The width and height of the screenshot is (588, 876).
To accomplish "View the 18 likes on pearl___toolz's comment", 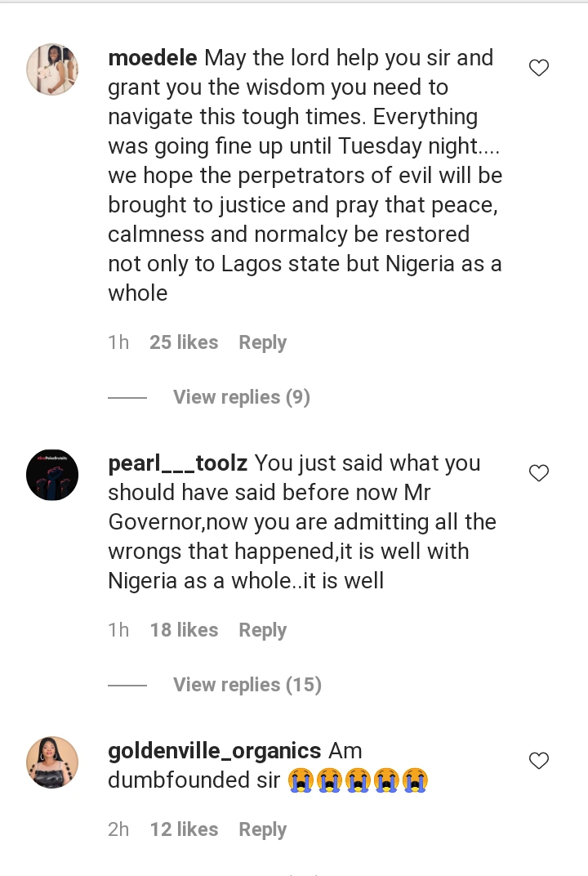I will pos(184,630).
